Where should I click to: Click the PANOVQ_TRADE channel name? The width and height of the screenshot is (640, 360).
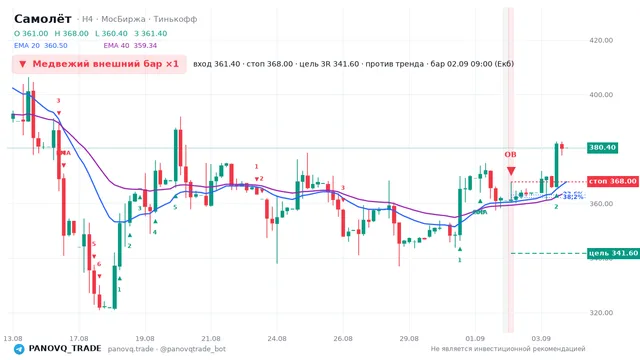[65, 349]
